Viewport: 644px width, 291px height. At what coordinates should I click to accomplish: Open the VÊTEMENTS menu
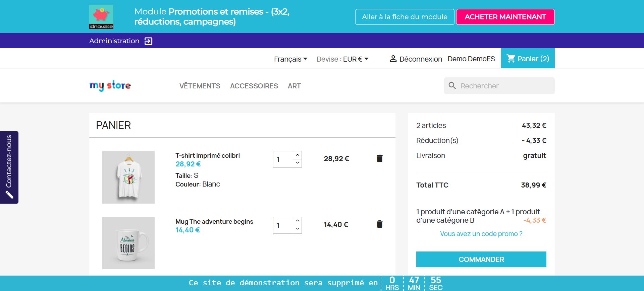pos(200,86)
